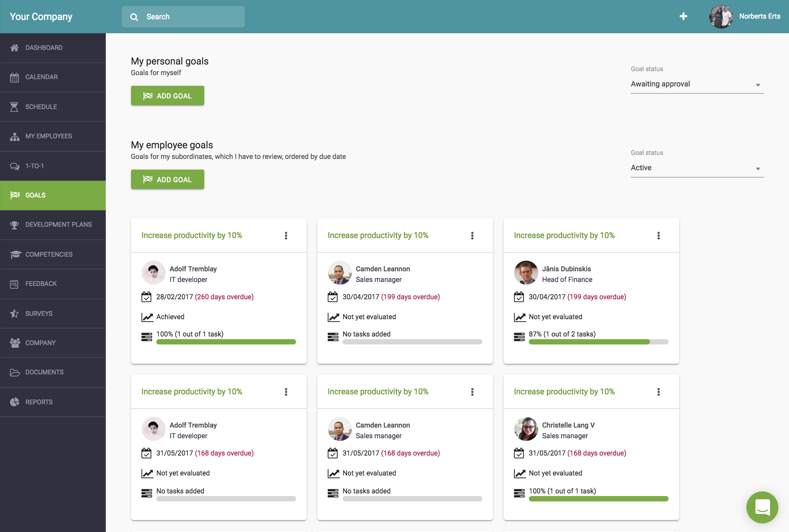Open My Employees section
789x532 pixels.
[x=48, y=136]
